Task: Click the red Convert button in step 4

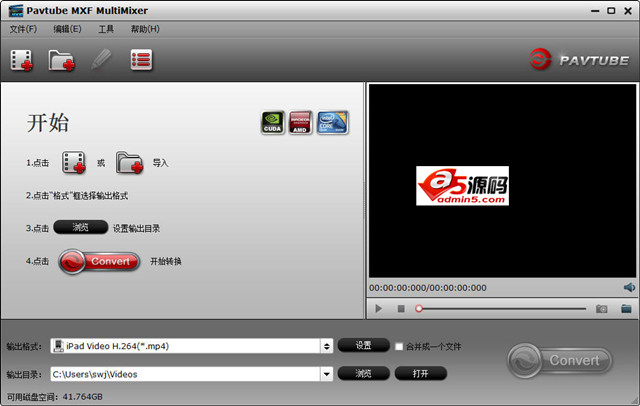Action: (99, 261)
